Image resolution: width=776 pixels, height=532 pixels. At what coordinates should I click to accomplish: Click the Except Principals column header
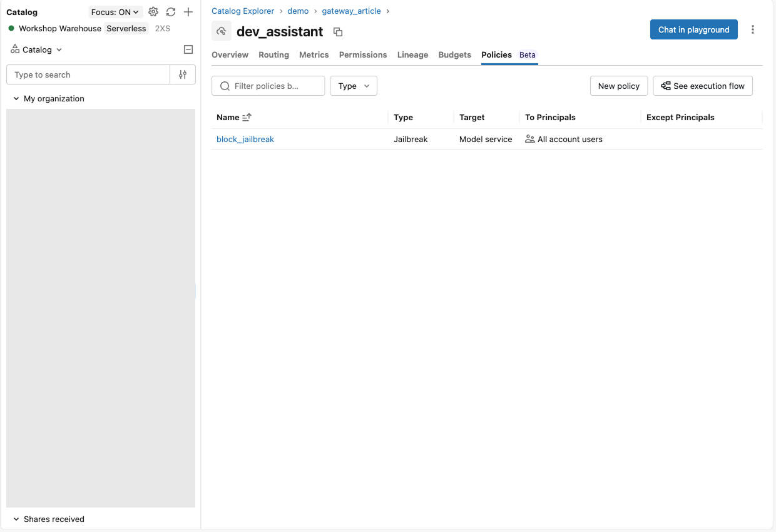pyautogui.click(x=680, y=117)
